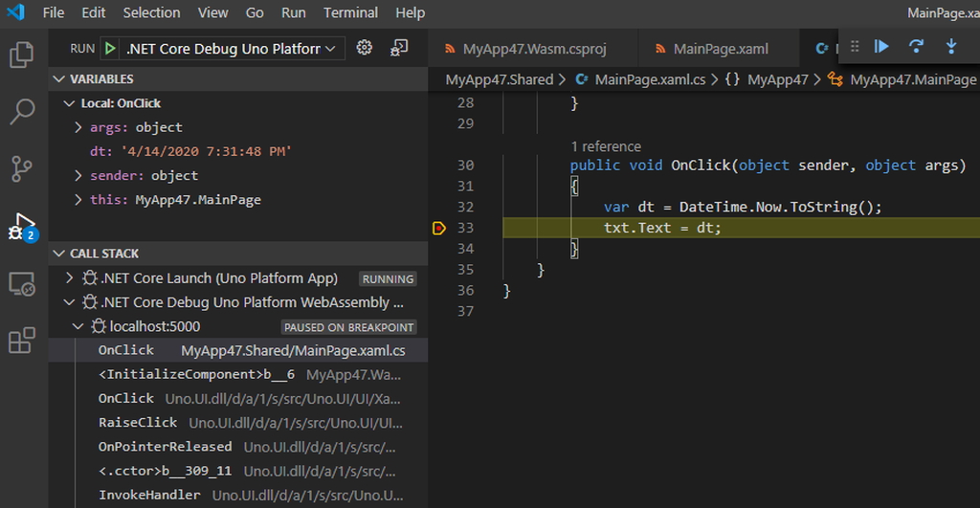Open the Debug Console icon
980x508 pixels.
click(x=399, y=48)
